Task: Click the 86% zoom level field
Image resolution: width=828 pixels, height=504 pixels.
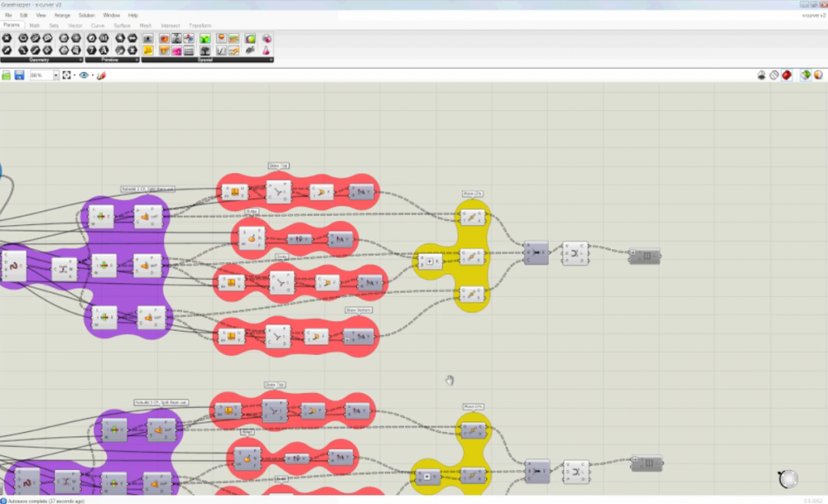Action: [40, 75]
